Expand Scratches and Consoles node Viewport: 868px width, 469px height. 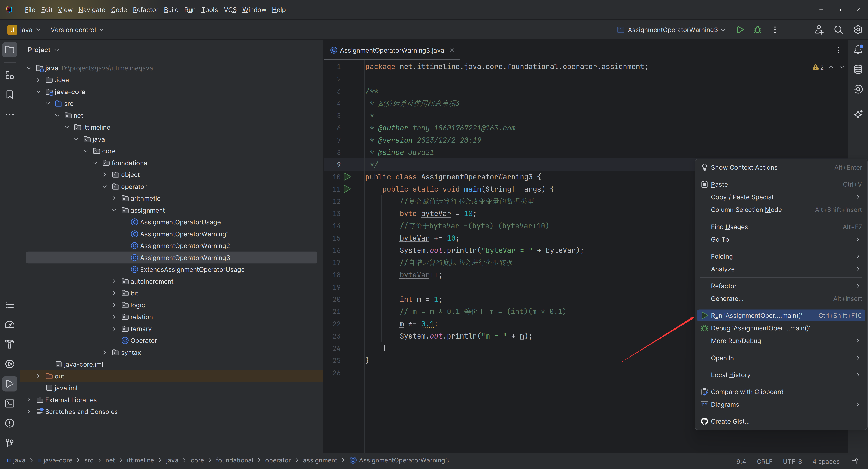point(29,411)
